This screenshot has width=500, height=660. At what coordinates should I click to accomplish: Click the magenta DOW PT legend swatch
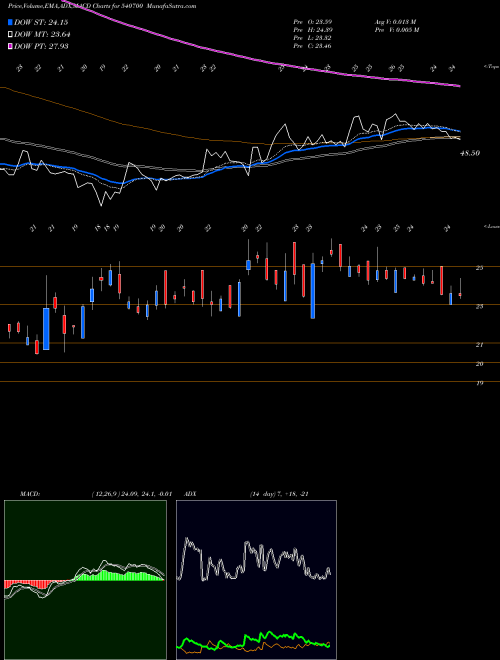pyautogui.click(x=11, y=46)
